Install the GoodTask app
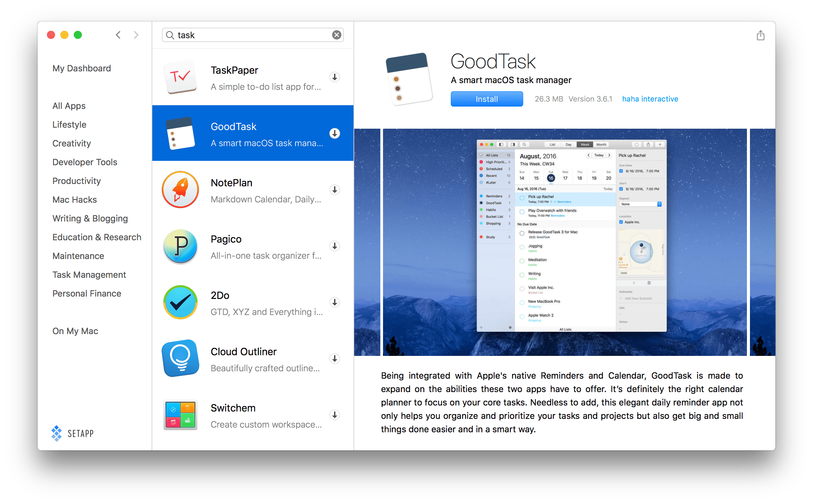The image size is (813, 504). pos(487,99)
